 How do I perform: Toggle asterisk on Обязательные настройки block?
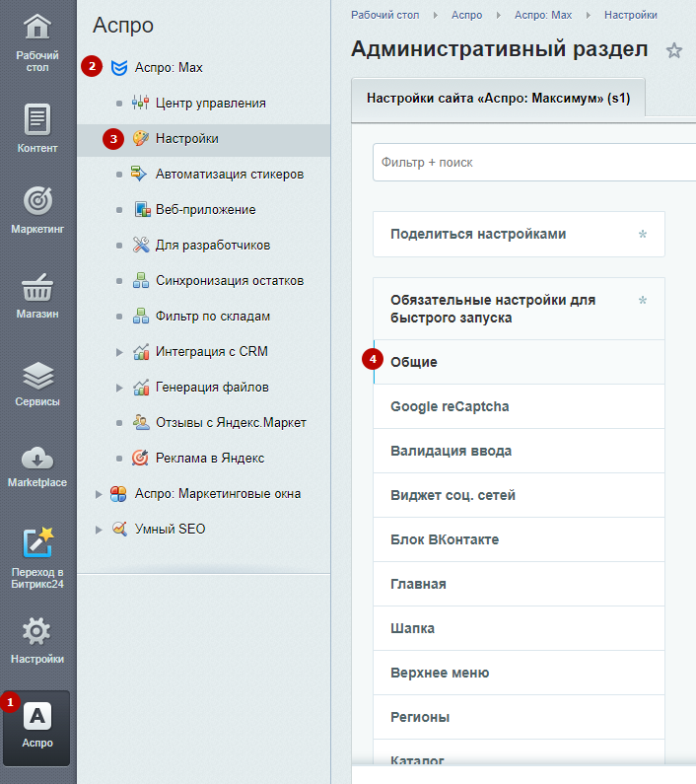643,300
